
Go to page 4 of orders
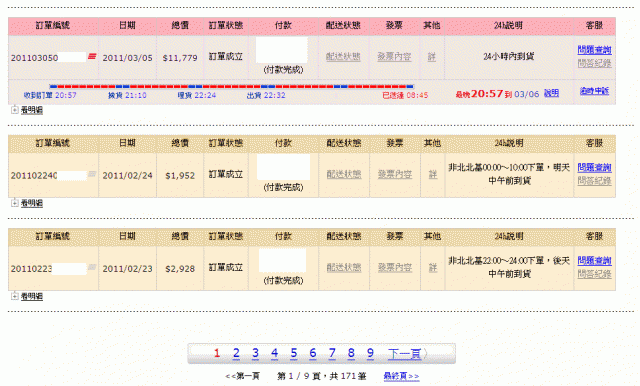point(275,353)
